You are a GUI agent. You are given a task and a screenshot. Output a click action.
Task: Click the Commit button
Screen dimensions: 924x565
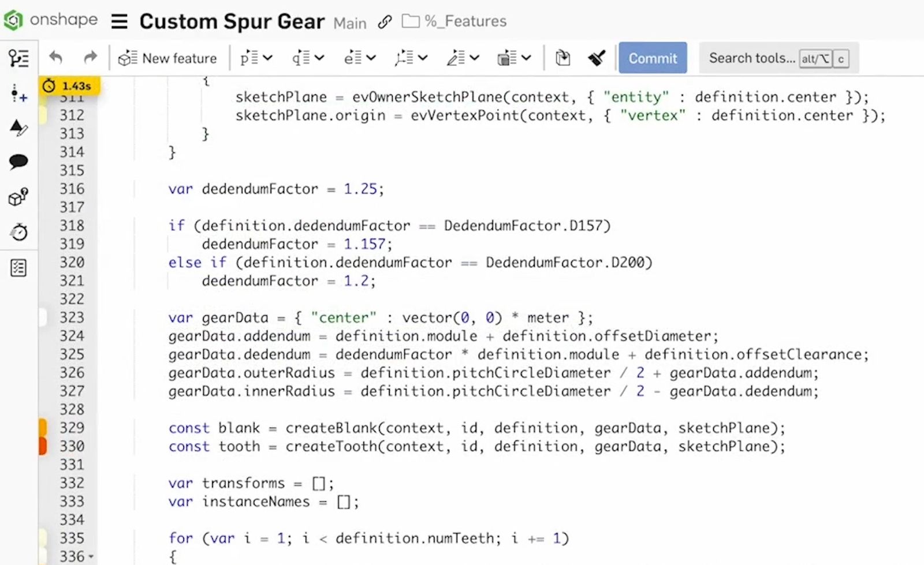(653, 58)
